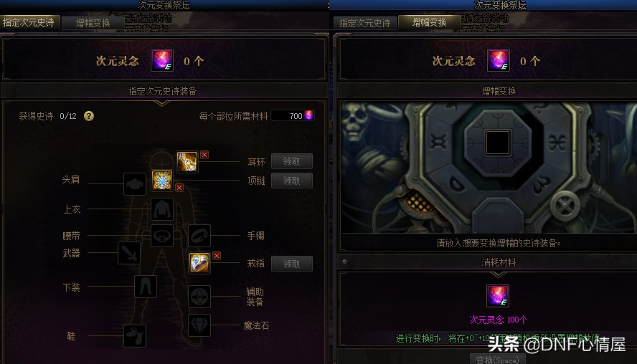Switch to 增幅变换 tab in left panel
This screenshot has width=637, height=364.
click(x=93, y=23)
